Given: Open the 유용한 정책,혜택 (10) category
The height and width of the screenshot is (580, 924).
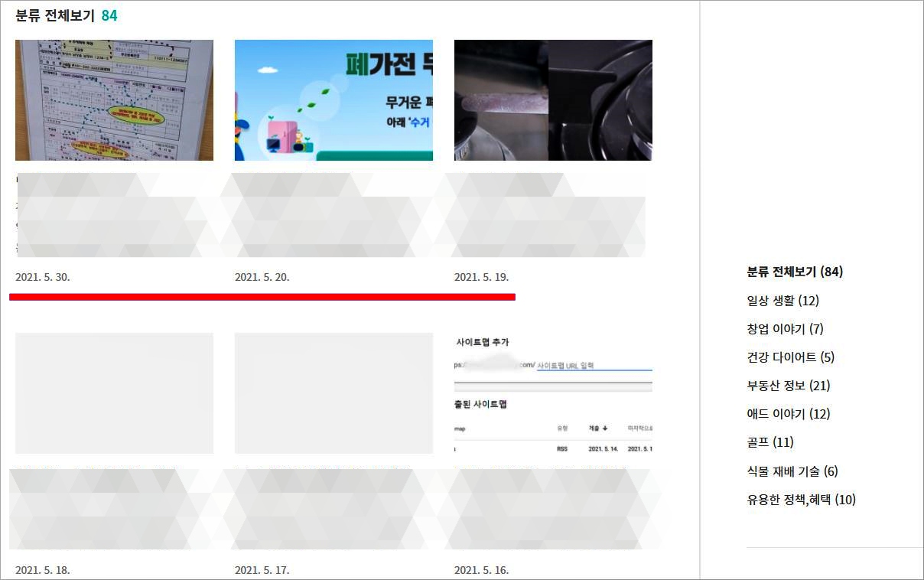Looking at the screenshot, I should click(x=801, y=499).
